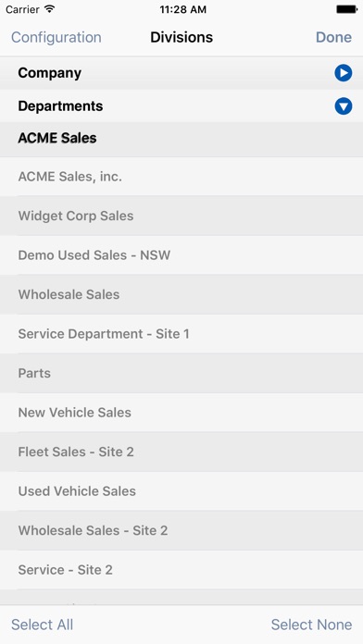The height and width of the screenshot is (644, 363).
Task: Select the ACME Sales, inc. division
Action: pos(181,177)
